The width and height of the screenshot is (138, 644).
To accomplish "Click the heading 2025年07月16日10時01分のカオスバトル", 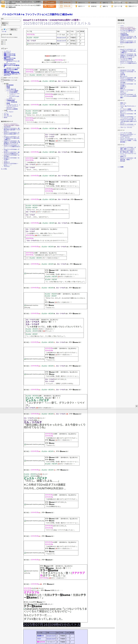I will (x=57, y=24).
